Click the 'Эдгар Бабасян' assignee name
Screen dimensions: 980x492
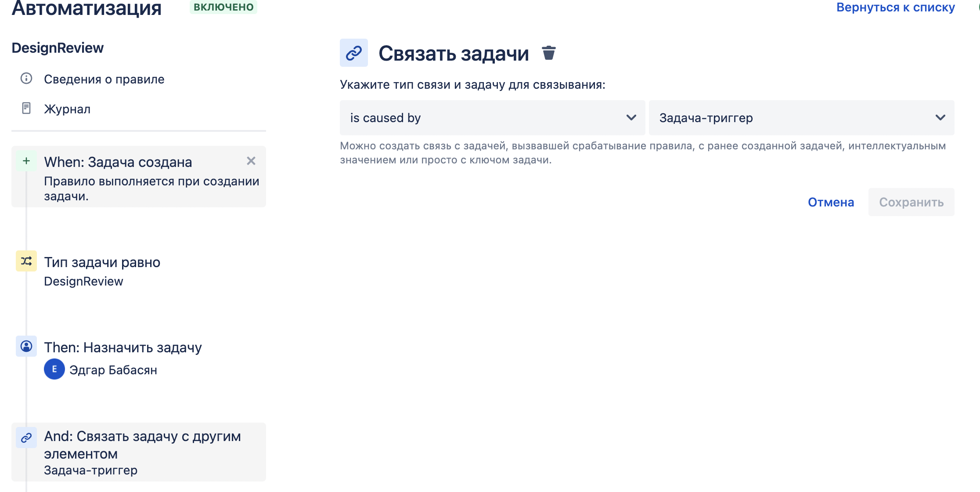tap(113, 370)
